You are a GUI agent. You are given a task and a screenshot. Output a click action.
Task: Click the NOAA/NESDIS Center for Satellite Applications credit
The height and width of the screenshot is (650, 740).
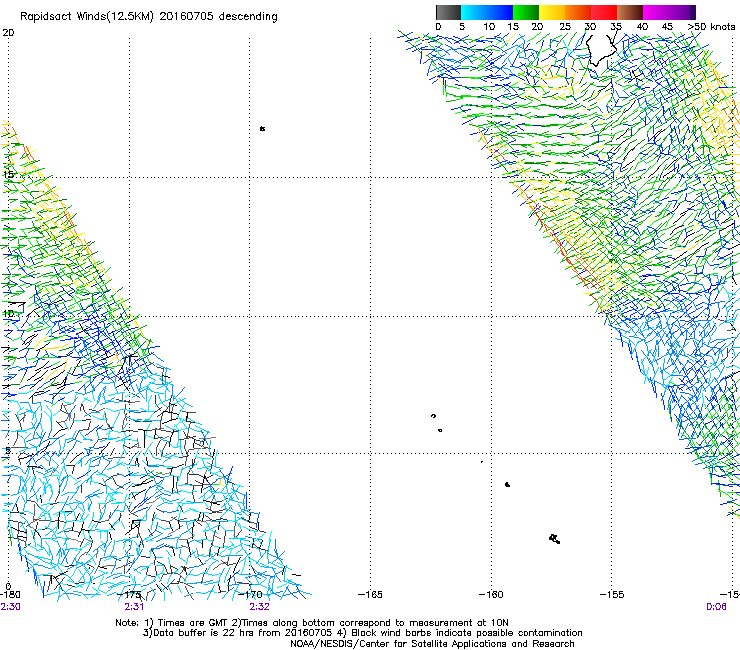pyautogui.click(x=432, y=644)
